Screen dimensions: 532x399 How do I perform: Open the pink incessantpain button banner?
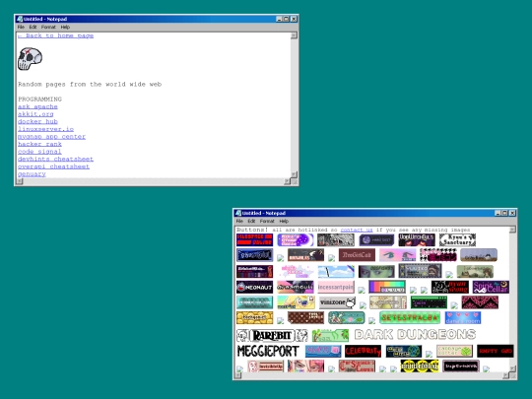pos(336,287)
